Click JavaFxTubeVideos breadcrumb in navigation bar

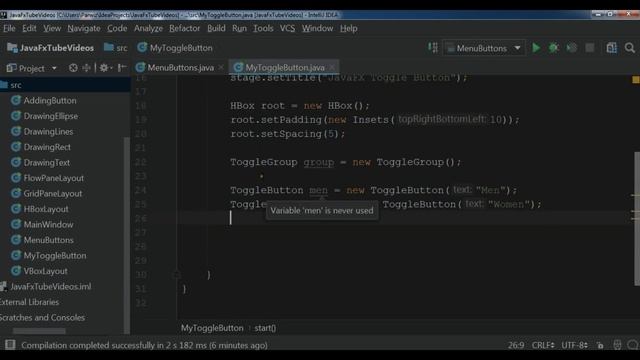coord(51,48)
